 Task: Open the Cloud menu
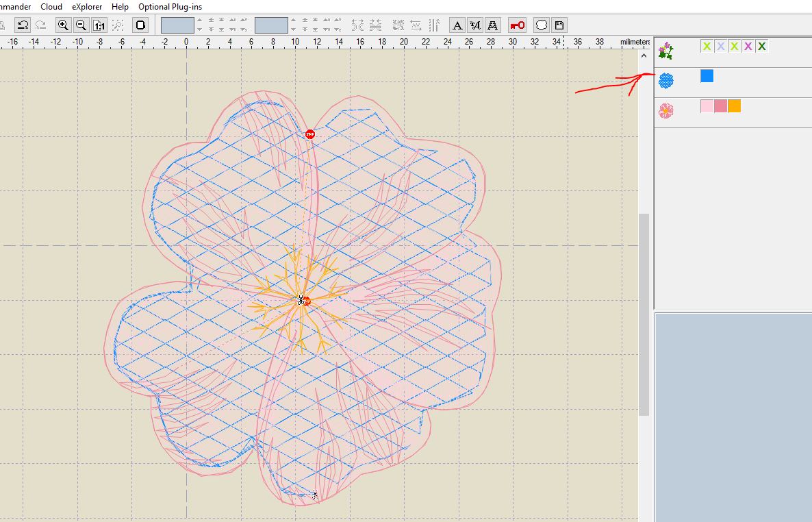click(51, 7)
